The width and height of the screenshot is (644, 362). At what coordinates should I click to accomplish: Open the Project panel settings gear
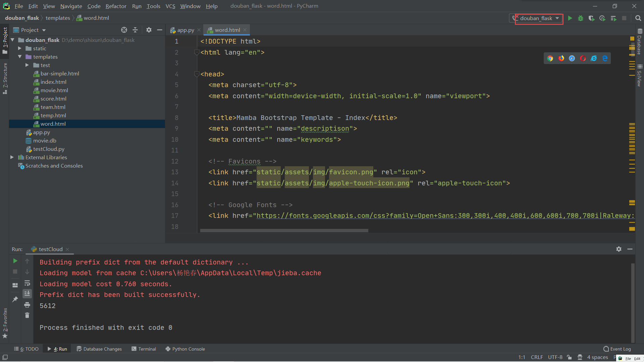tap(149, 30)
